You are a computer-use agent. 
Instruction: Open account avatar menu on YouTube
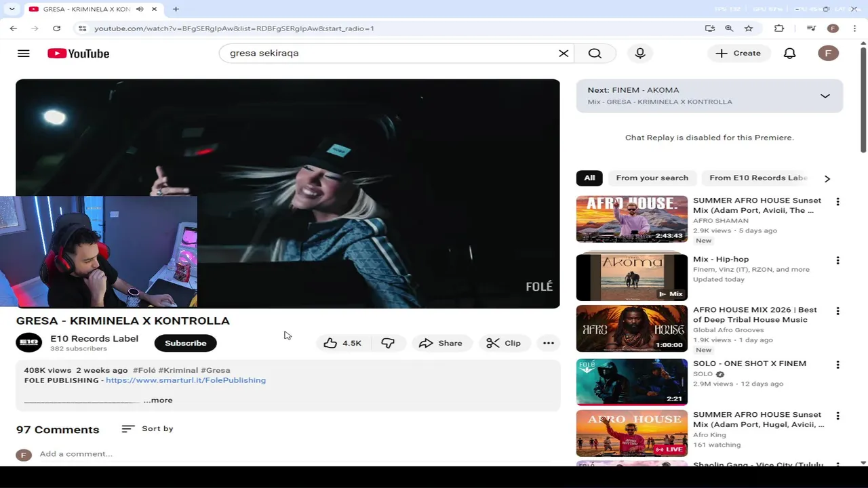828,53
